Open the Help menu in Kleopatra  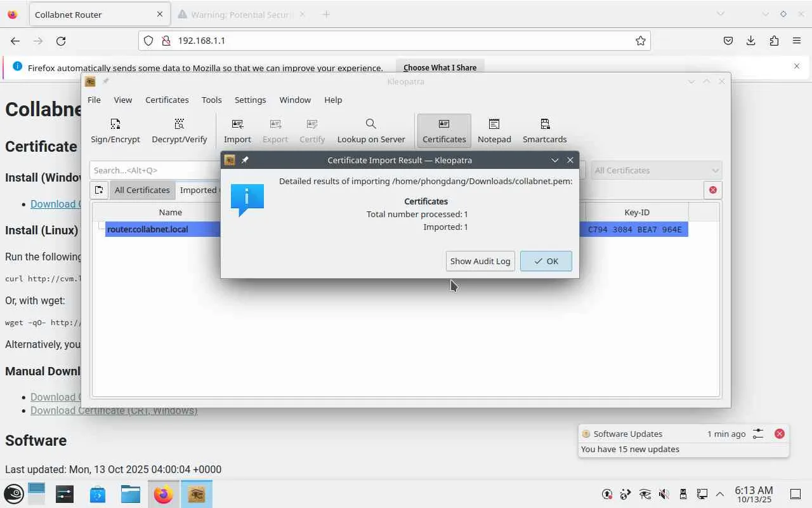(x=333, y=100)
